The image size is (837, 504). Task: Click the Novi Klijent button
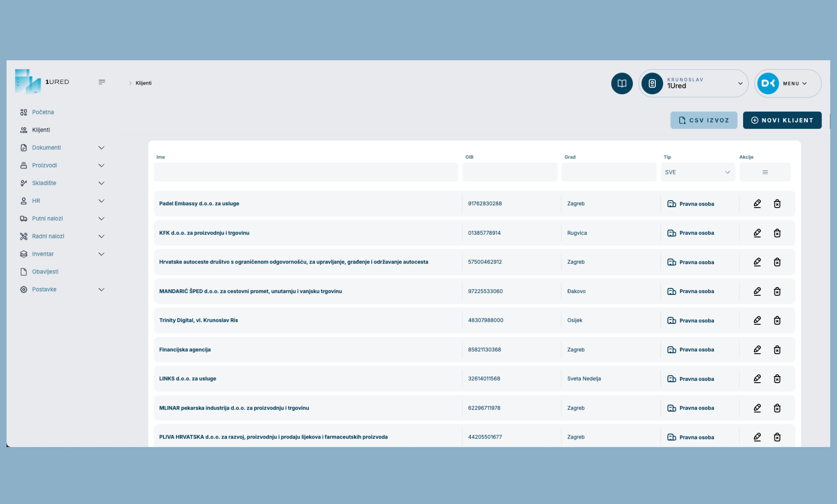coord(782,120)
